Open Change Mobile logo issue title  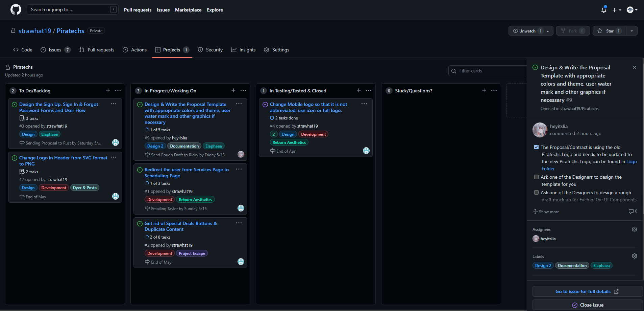click(x=308, y=107)
